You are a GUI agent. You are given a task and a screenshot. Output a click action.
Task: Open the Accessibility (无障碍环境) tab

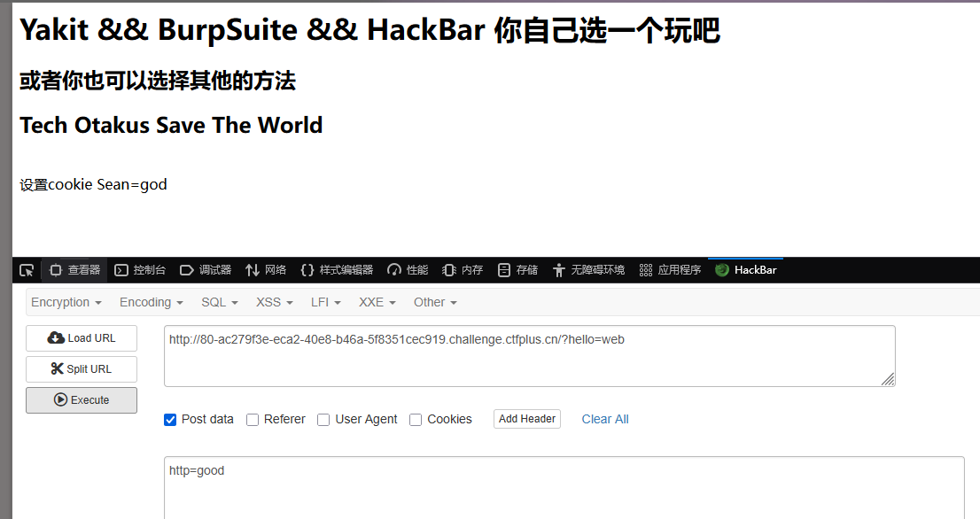588,270
